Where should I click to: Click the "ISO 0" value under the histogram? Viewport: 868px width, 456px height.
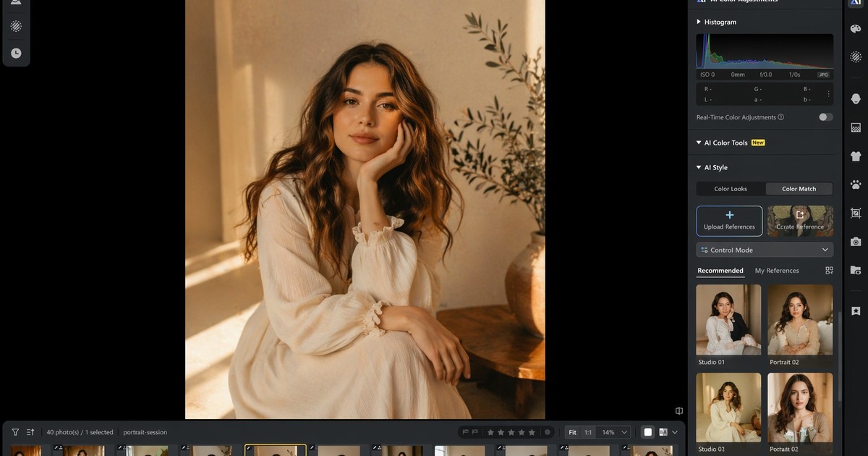tap(707, 75)
